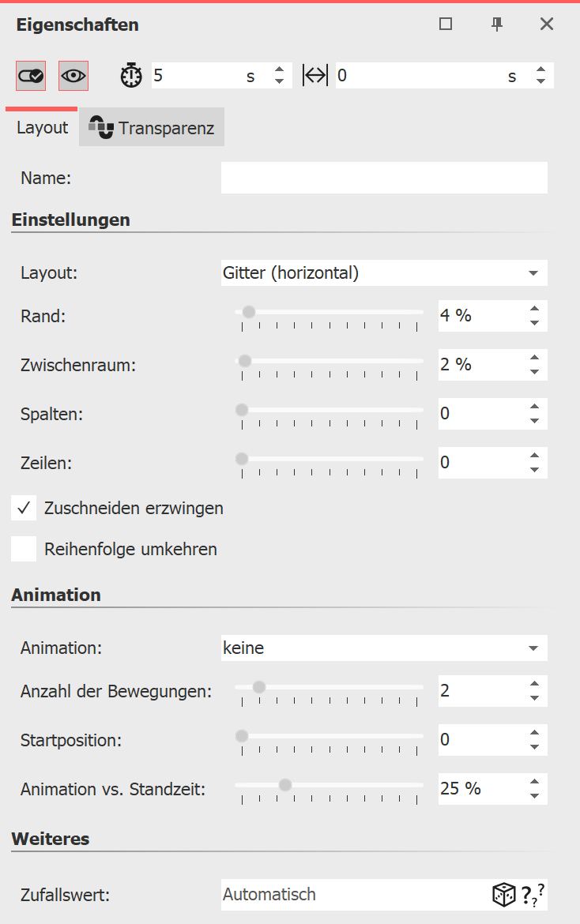Click the pin icon in the panel header
Image resolution: width=580 pixels, height=924 pixels.
(496, 24)
